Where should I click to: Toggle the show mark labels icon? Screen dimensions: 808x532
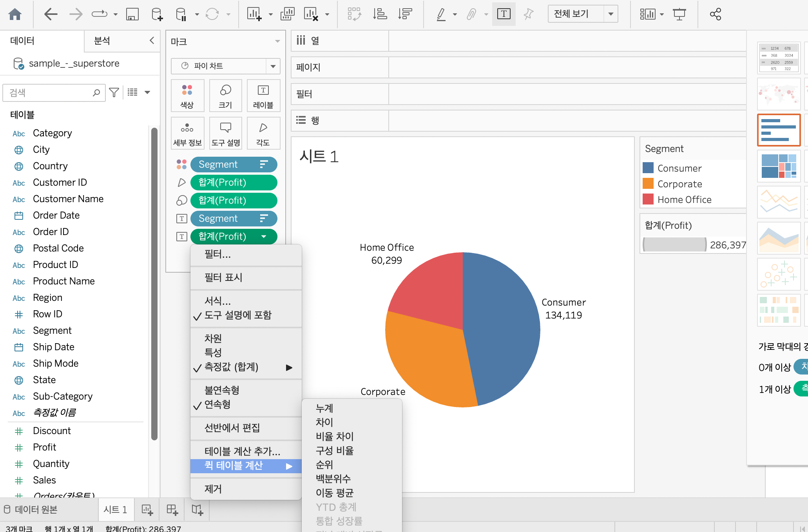tap(504, 14)
